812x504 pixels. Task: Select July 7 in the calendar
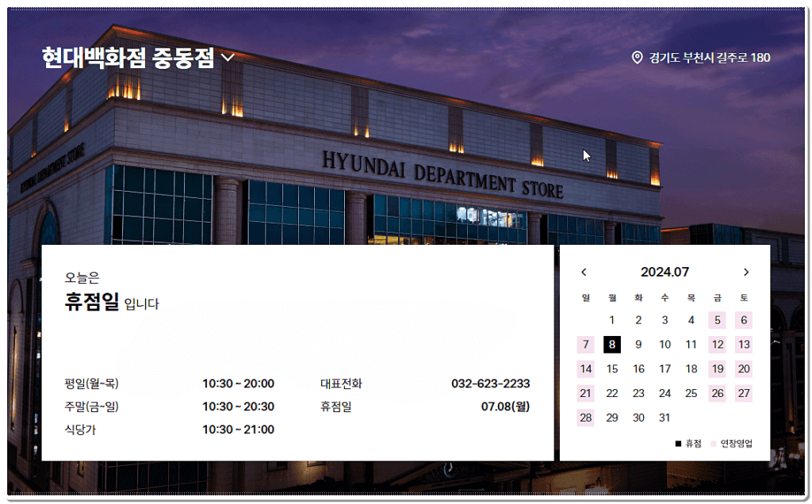[x=586, y=345]
